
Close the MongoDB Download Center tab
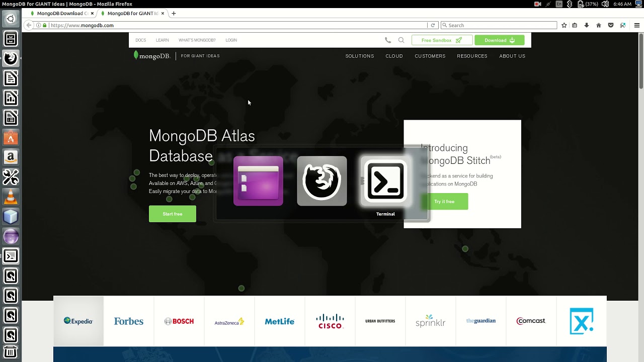92,14
